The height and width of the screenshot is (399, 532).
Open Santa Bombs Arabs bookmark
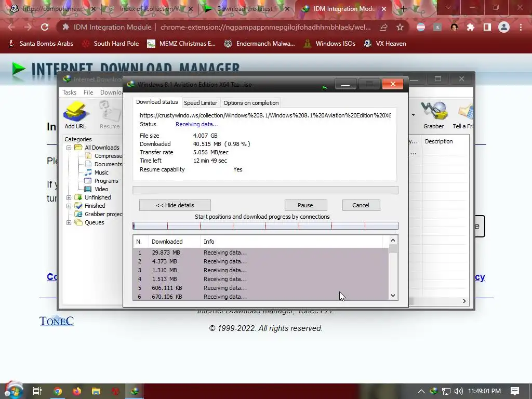41,44
